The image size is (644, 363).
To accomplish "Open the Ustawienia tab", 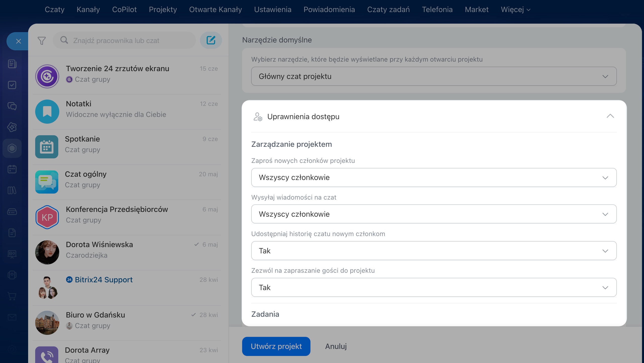I will pos(273,10).
